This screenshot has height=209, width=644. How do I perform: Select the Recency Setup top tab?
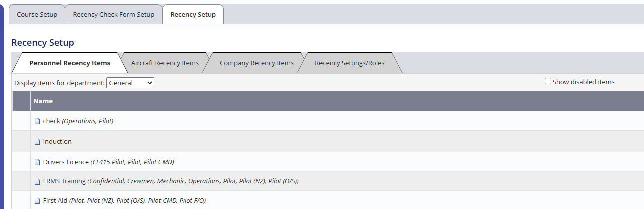click(x=193, y=14)
